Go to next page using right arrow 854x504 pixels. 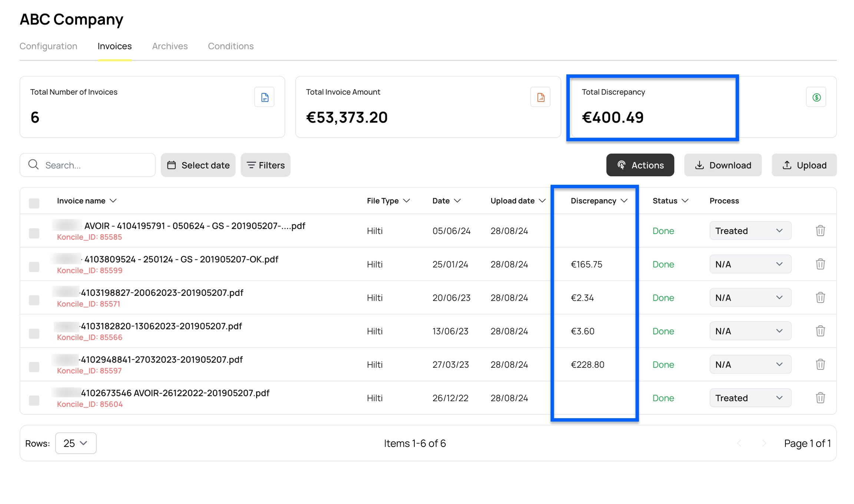[x=764, y=443]
